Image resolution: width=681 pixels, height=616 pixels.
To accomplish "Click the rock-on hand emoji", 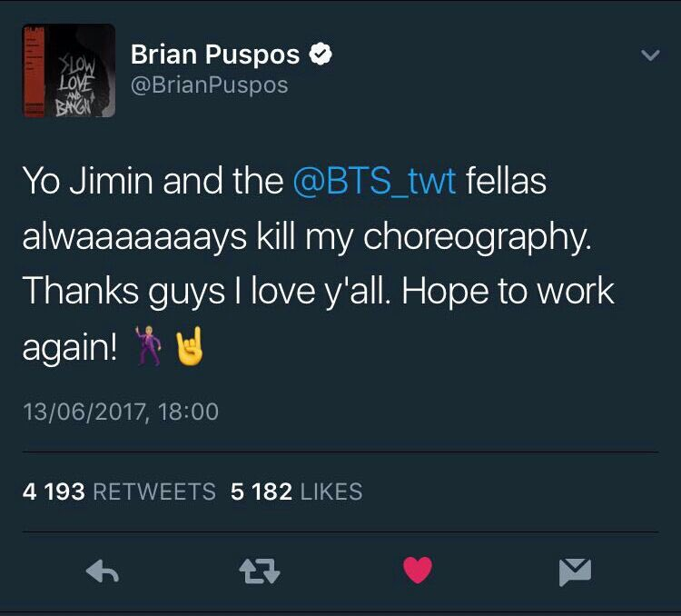I will pos(190,346).
